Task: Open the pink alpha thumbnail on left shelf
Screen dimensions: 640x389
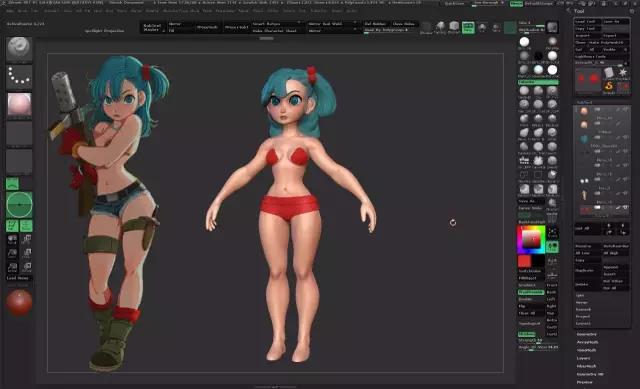Action: click(19, 104)
